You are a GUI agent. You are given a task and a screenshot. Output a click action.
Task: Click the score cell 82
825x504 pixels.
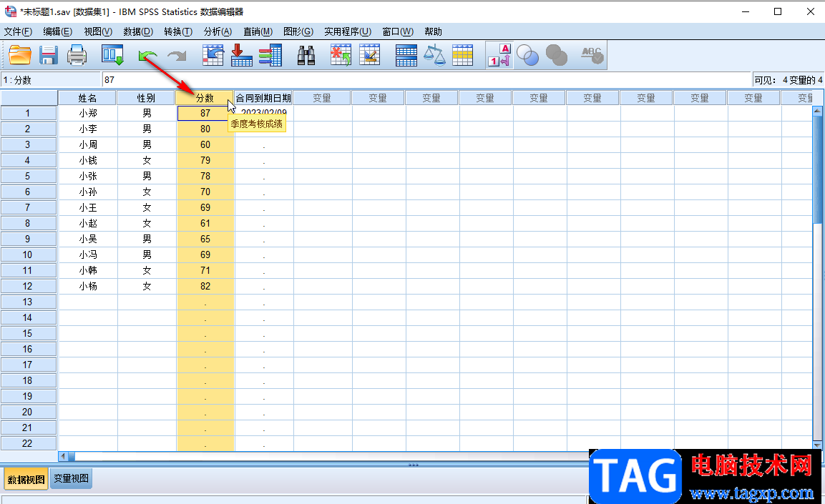(205, 287)
